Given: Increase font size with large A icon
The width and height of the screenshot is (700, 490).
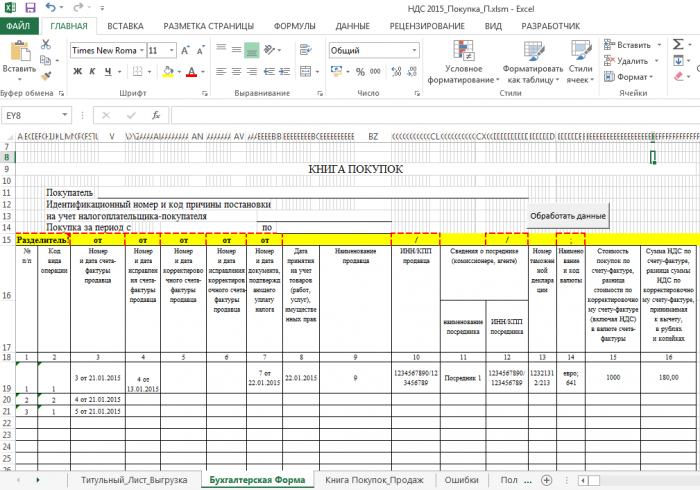Looking at the screenshot, I should click(x=185, y=50).
